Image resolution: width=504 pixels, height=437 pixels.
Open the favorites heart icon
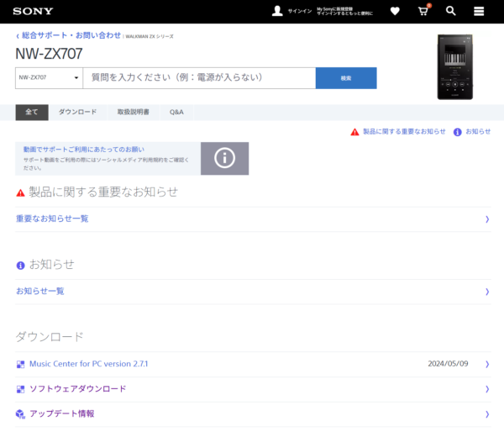pyautogui.click(x=395, y=11)
